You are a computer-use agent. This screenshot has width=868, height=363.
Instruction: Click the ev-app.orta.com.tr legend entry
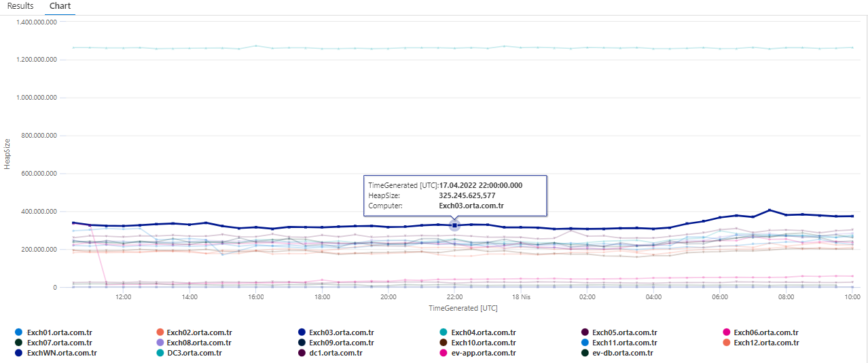point(478,353)
